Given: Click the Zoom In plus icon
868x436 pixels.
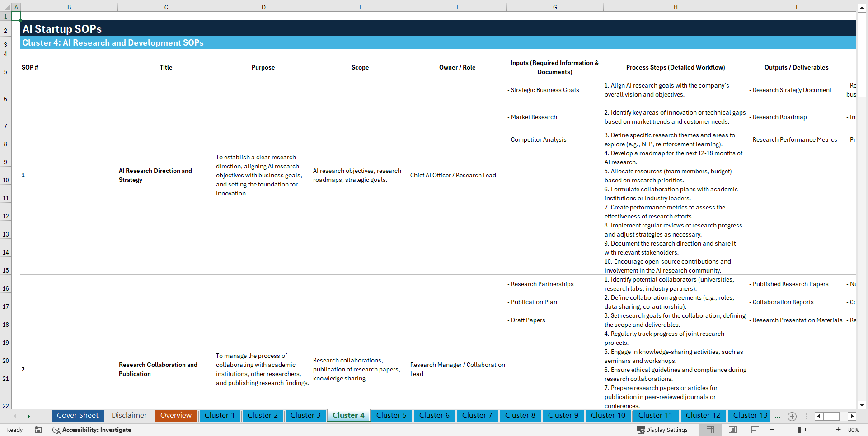Looking at the screenshot, I should tap(839, 430).
